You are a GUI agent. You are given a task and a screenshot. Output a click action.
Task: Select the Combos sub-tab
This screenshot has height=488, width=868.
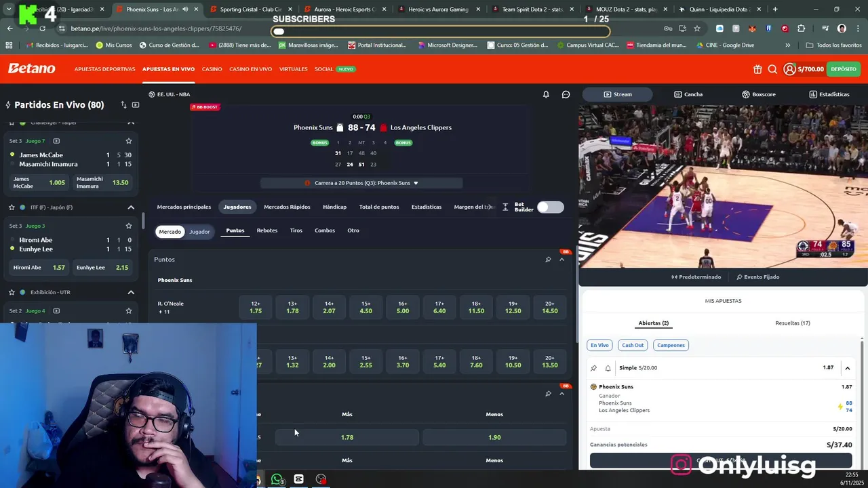pyautogui.click(x=325, y=230)
